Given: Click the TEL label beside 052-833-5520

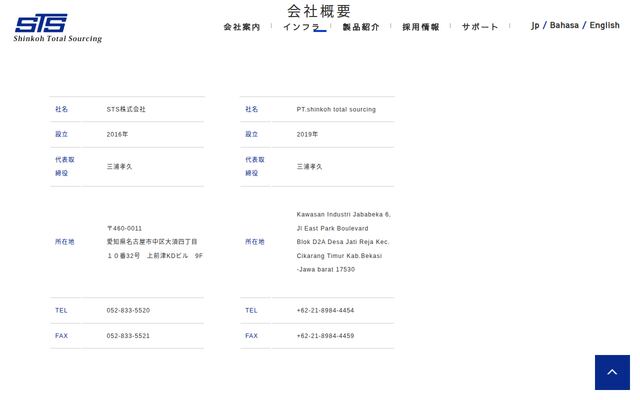Looking at the screenshot, I should [x=61, y=310].
